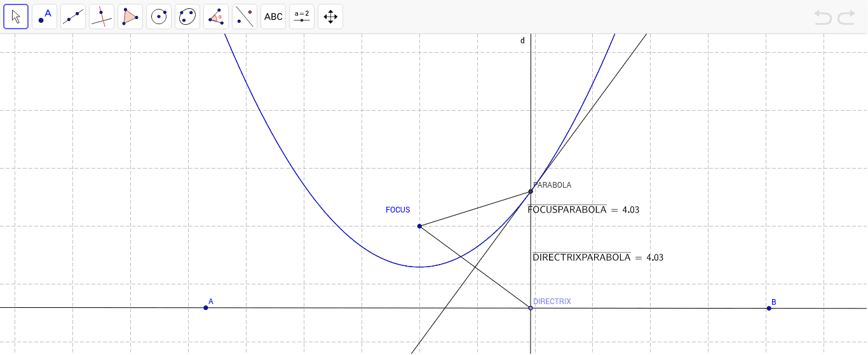Select the Line through two points tool

pos(73,17)
